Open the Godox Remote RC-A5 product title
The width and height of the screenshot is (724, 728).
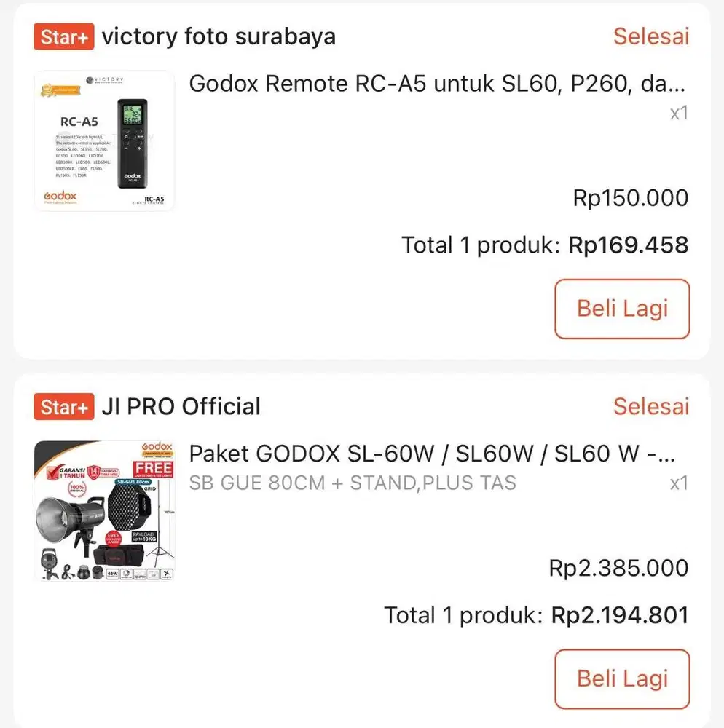(x=437, y=84)
